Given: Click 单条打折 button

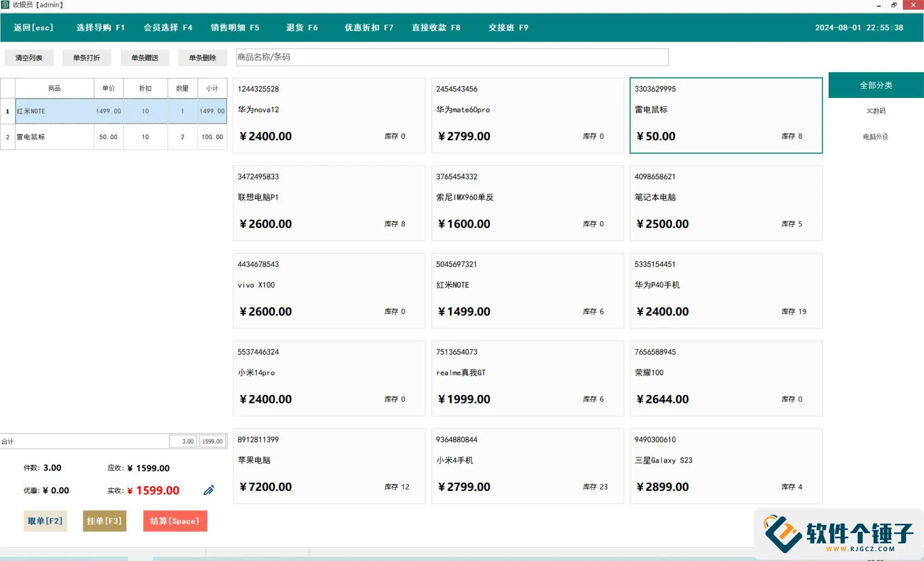Looking at the screenshot, I should 87,58.
